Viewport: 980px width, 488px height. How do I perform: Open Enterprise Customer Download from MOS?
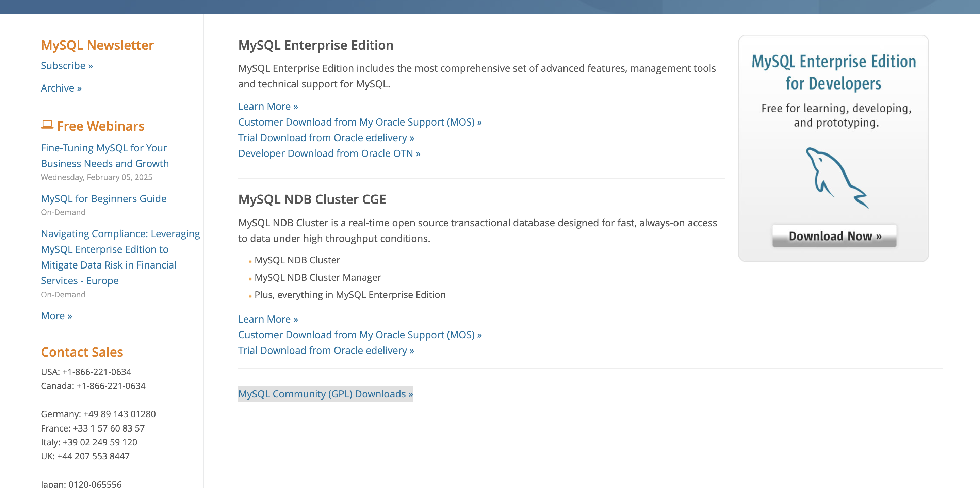pyautogui.click(x=360, y=122)
